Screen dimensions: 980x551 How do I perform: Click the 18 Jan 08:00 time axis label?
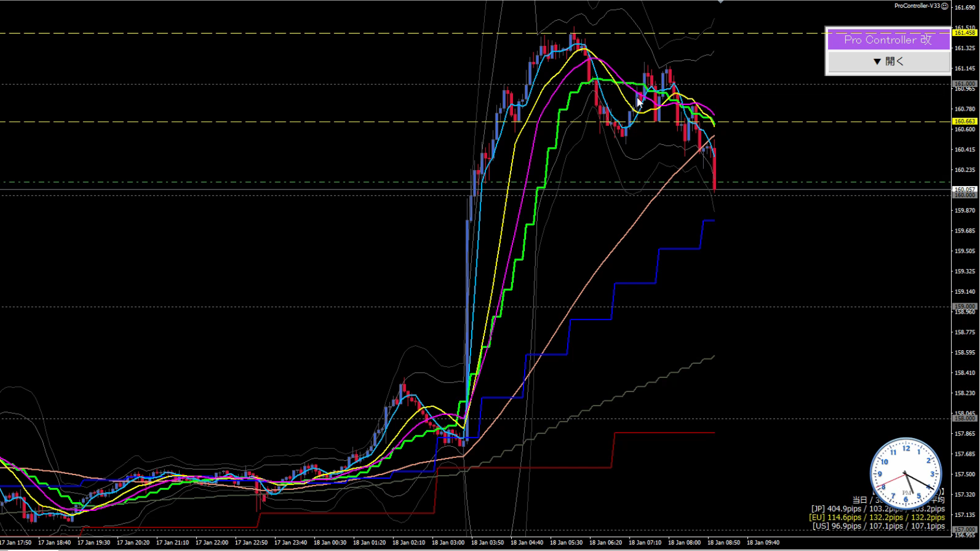tap(684, 543)
